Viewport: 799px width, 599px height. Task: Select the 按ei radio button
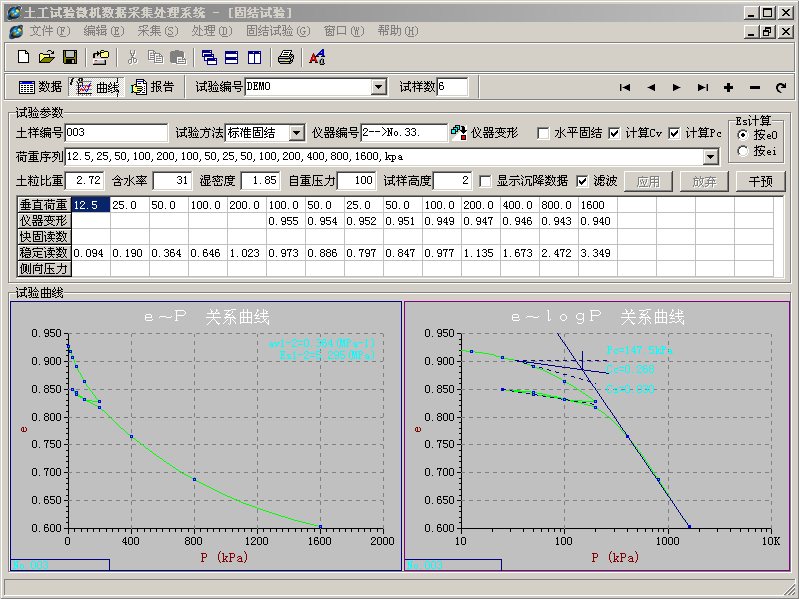(742, 151)
